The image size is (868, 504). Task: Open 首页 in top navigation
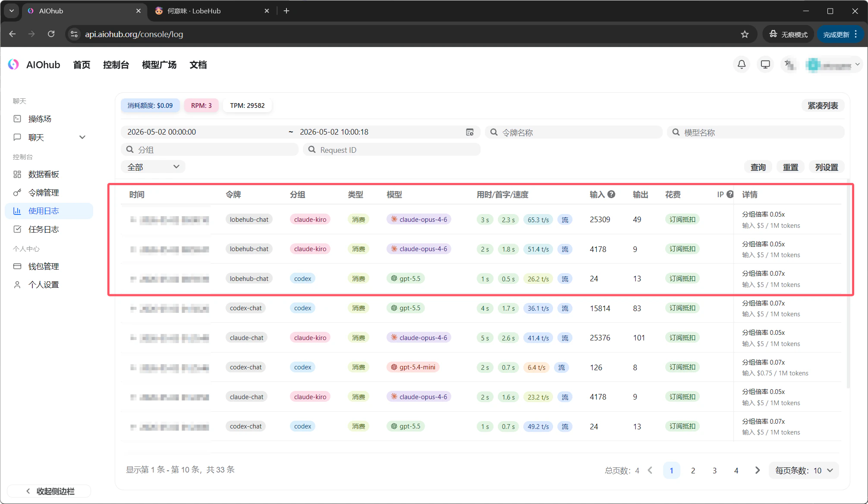(82, 65)
